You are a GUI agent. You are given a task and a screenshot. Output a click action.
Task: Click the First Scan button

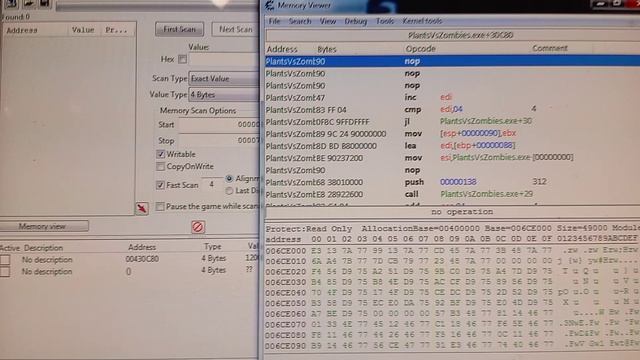tap(180, 29)
